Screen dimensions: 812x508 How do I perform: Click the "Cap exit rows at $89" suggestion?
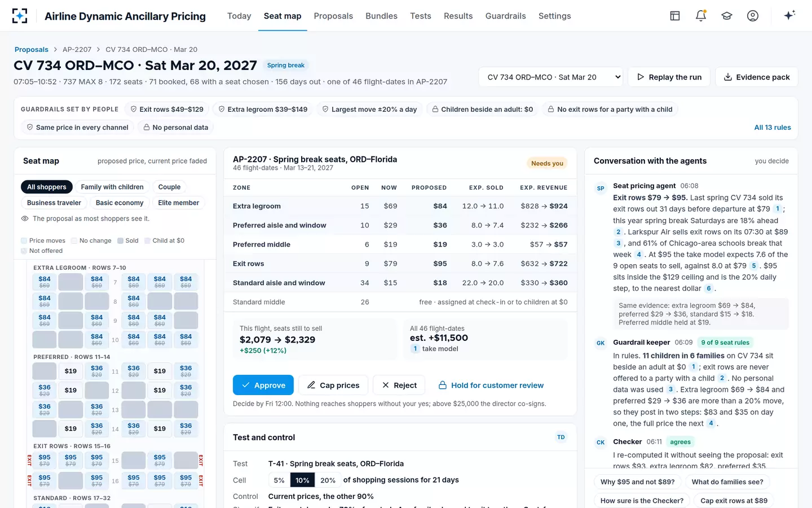734,501
